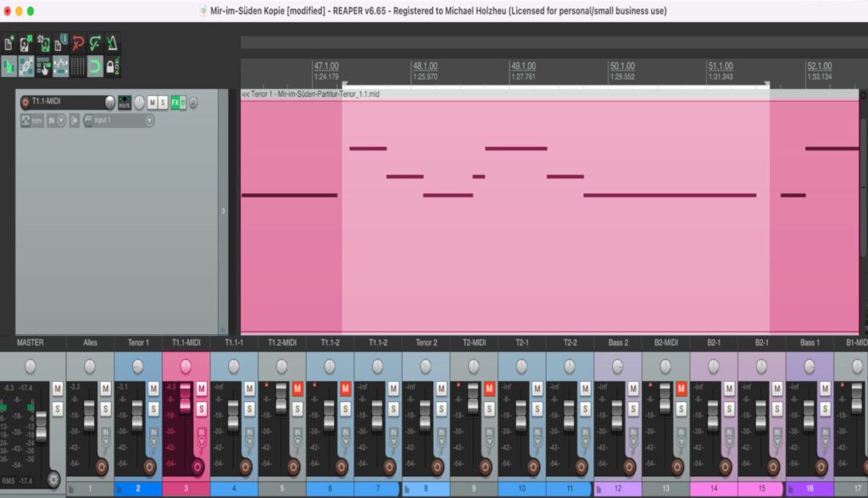Solo the Alles mixer strip
The height and width of the screenshot is (498, 868).
click(105, 409)
